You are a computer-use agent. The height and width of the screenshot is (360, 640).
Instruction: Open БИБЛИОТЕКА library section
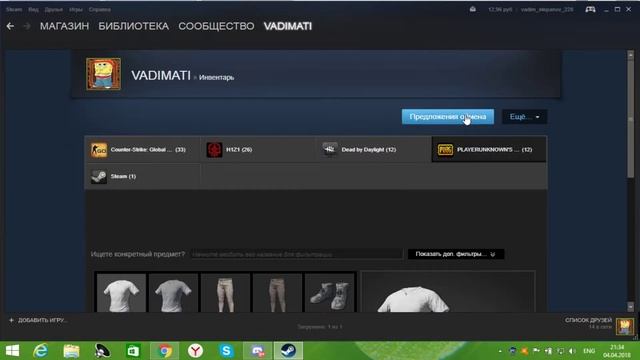click(133, 26)
